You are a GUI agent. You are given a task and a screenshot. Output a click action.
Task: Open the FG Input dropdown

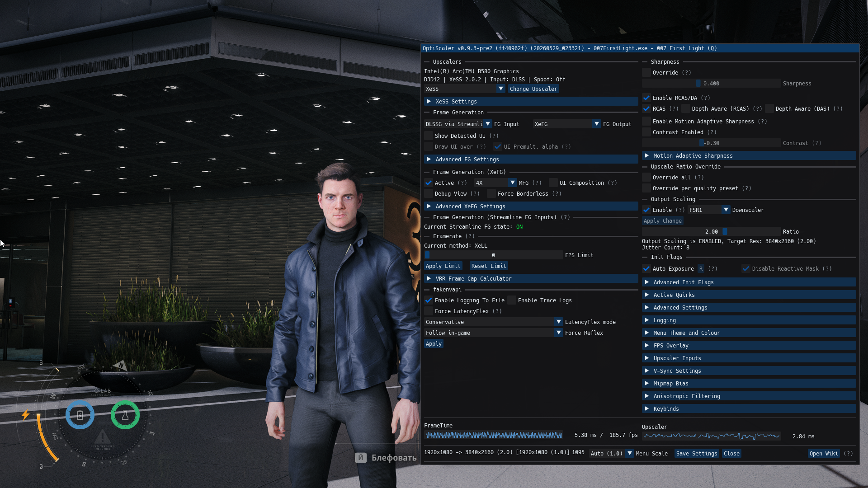pyautogui.click(x=458, y=124)
